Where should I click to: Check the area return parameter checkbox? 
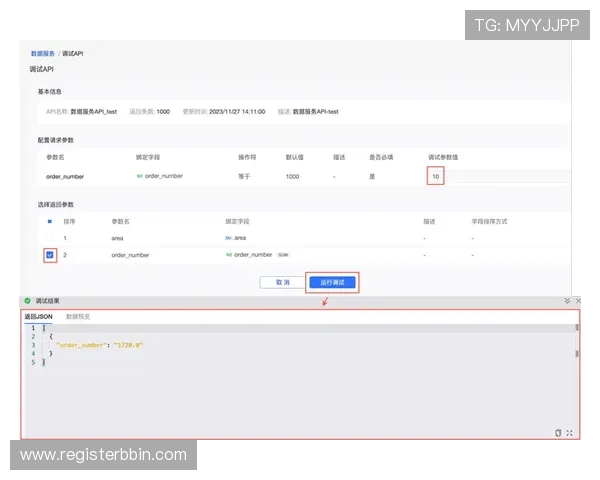pyautogui.click(x=50, y=238)
